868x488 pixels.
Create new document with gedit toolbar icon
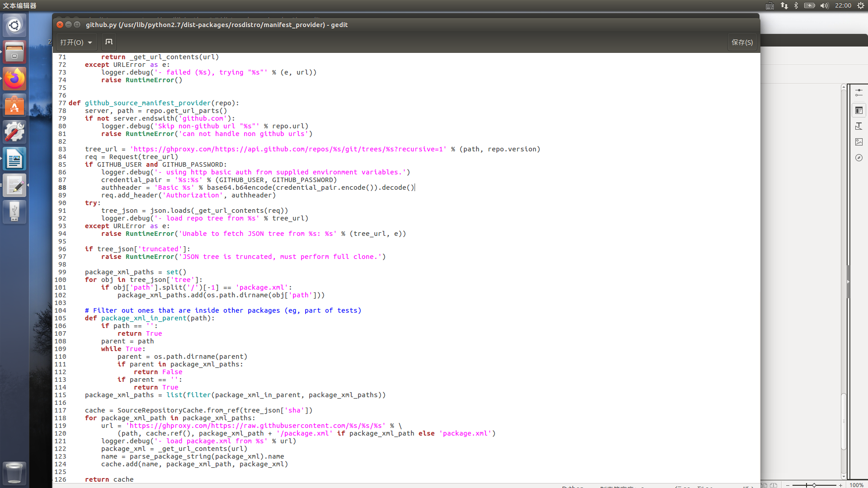point(109,42)
